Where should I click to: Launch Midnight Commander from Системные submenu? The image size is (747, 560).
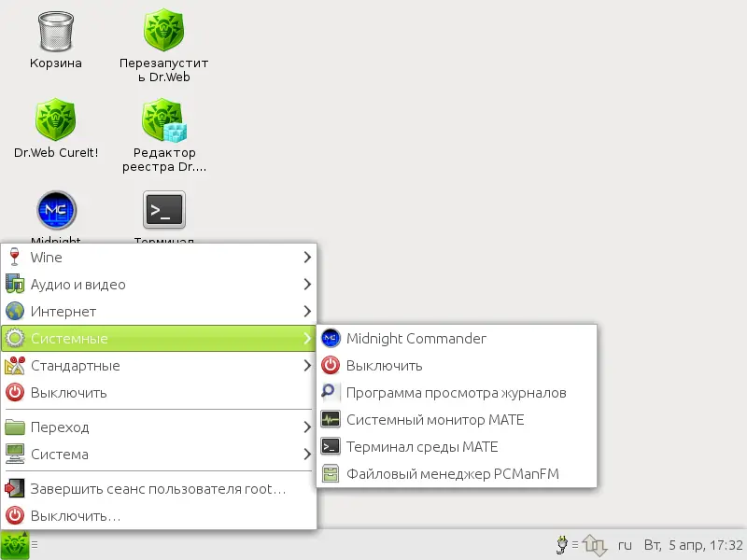pos(457,339)
